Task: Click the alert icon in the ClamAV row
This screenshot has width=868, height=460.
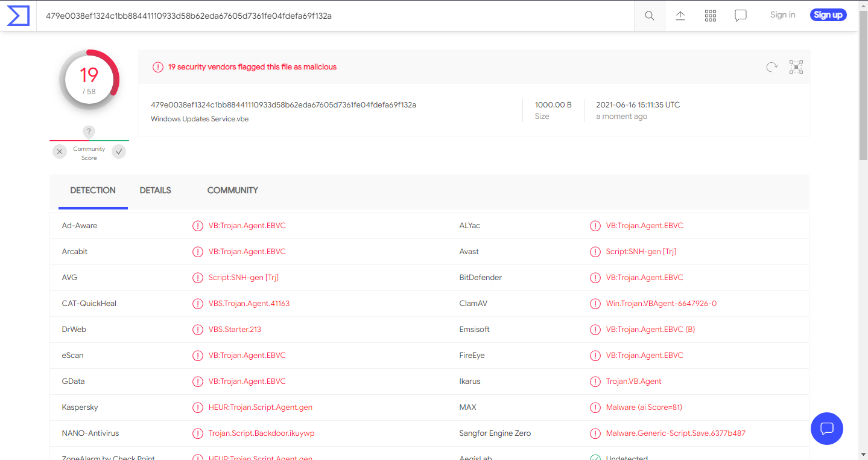Action: [595, 304]
